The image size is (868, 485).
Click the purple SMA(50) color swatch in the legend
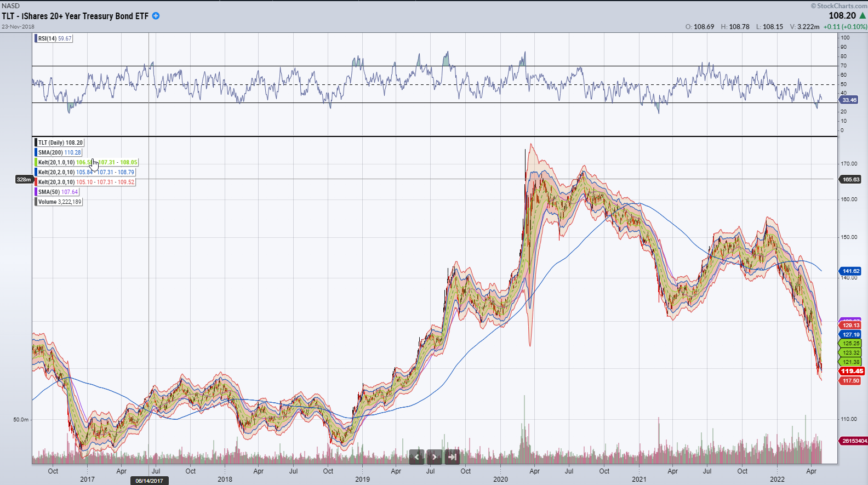pyautogui.click(x=36, y=192)
